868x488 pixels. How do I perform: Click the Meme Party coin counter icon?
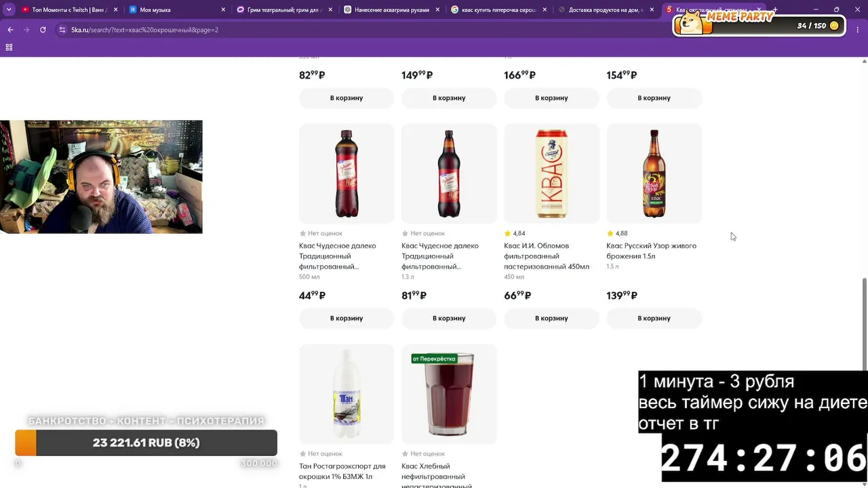834,26
